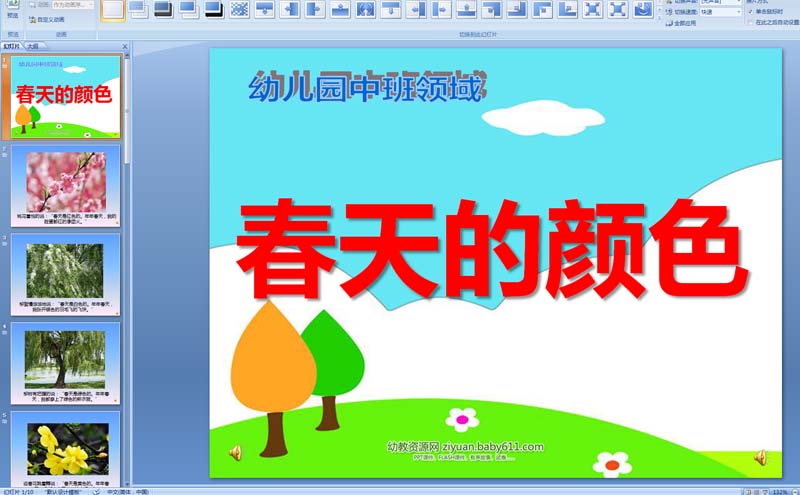Apply the Wipe Up transition

click(340, 9)
